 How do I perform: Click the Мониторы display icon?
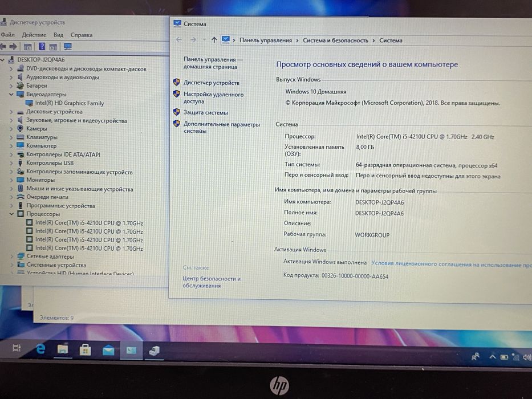(21, 180)
